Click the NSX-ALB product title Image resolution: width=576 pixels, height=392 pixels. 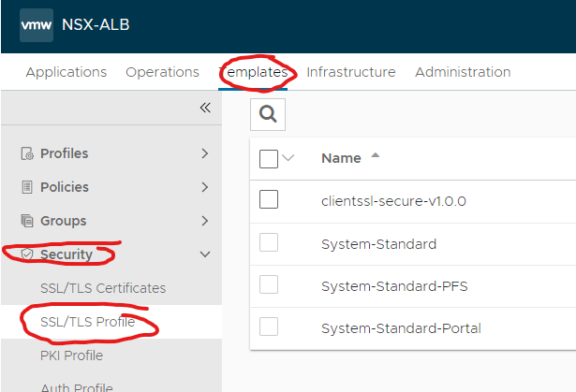96,25
